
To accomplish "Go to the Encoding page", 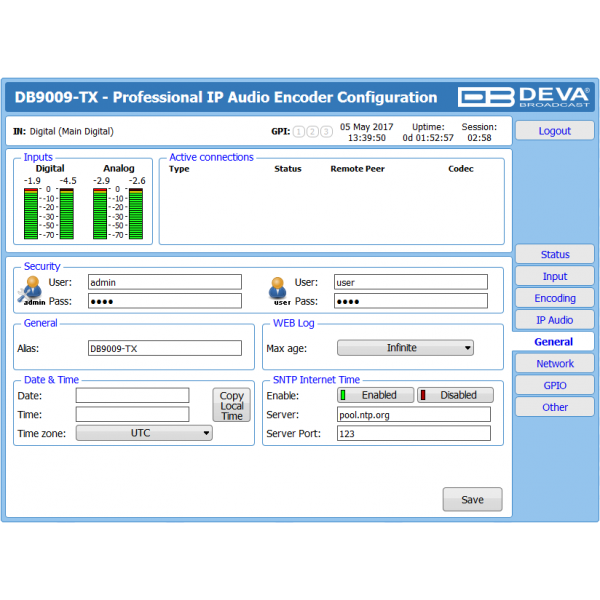I will pyautogui.click(x=555, y=298).
